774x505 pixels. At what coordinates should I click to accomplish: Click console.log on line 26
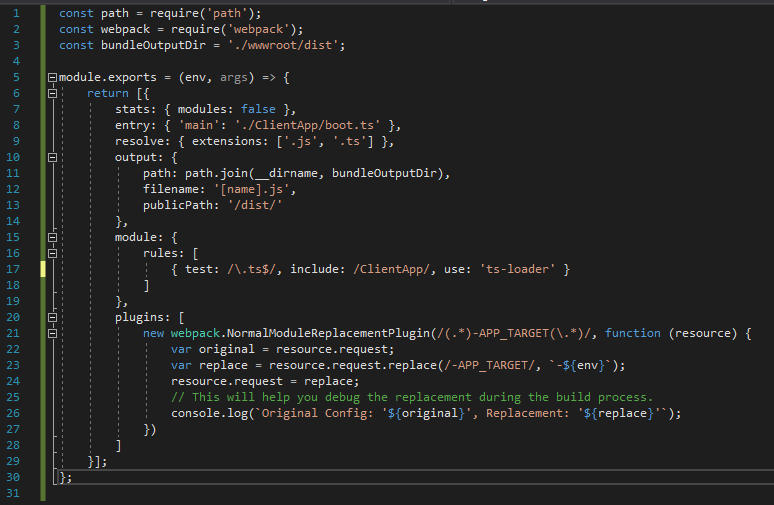point(209,413)
